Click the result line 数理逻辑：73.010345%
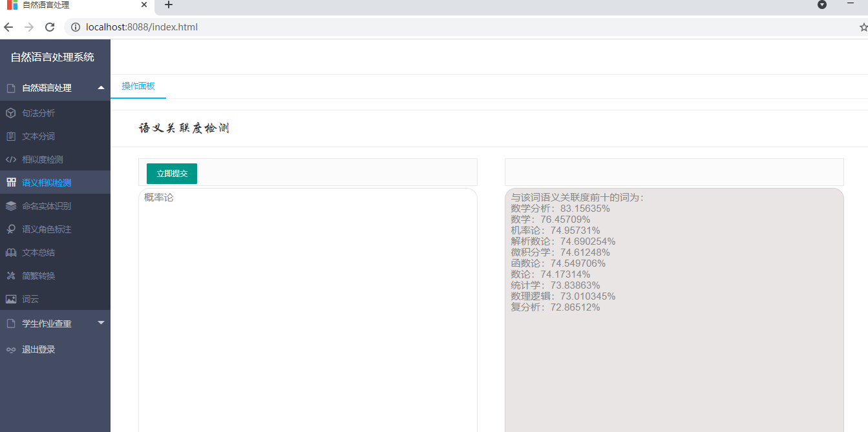This screenshot has height=432, width=868. click(x=563, y=296)
